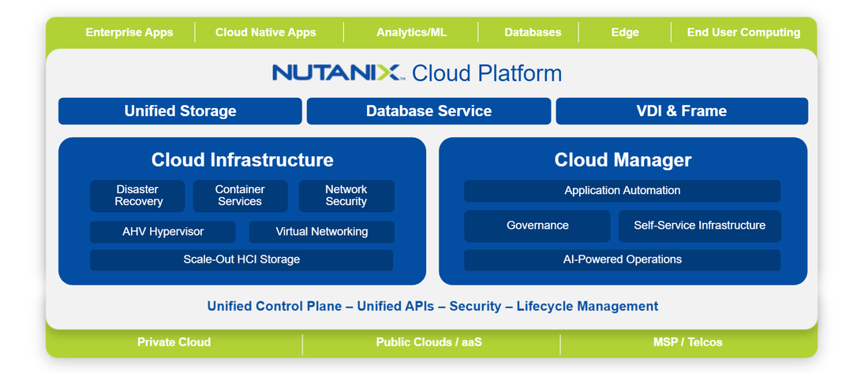
Task: Select the Databases tab
Action: pos(533,32)
